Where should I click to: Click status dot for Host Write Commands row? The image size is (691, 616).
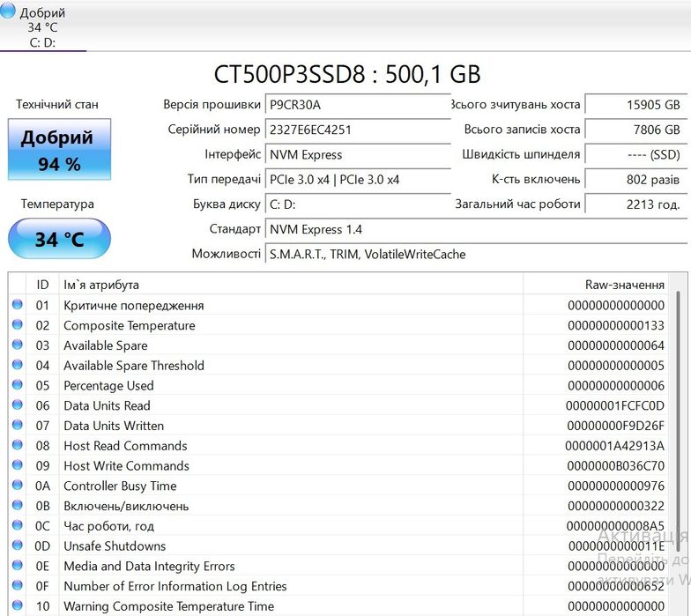tap(18, 465)
